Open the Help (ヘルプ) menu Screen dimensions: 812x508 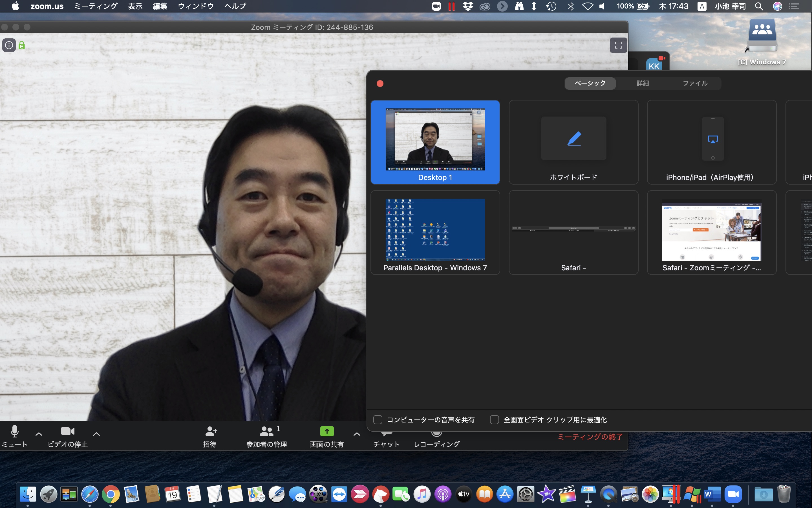click(235, 6)
